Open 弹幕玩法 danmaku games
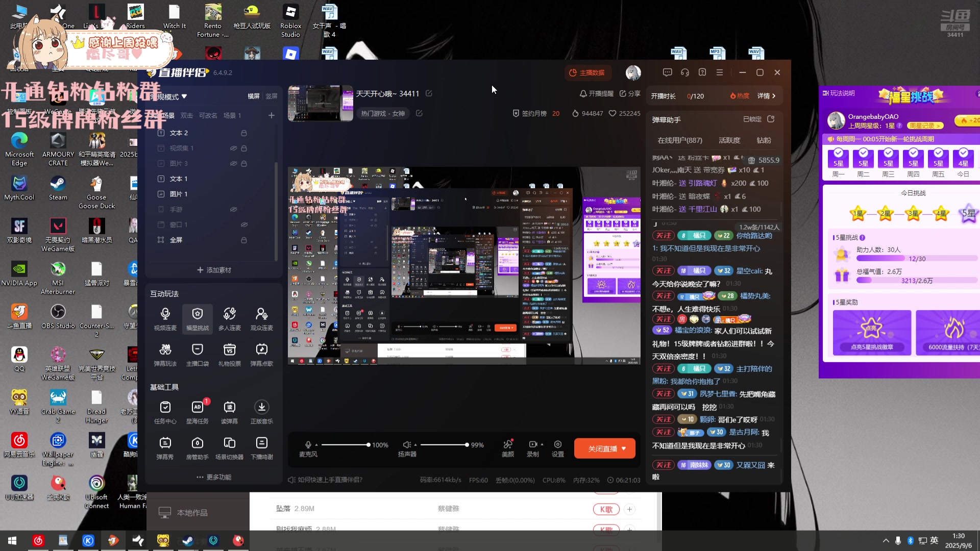980x551 pixels. (165, 355)
